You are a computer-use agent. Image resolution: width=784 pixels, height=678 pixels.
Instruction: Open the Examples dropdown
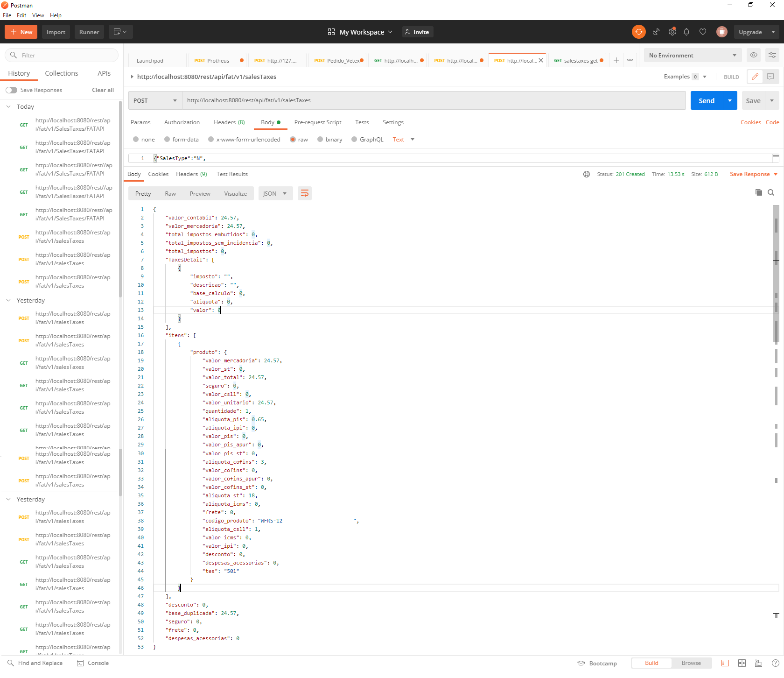[686, 77]
